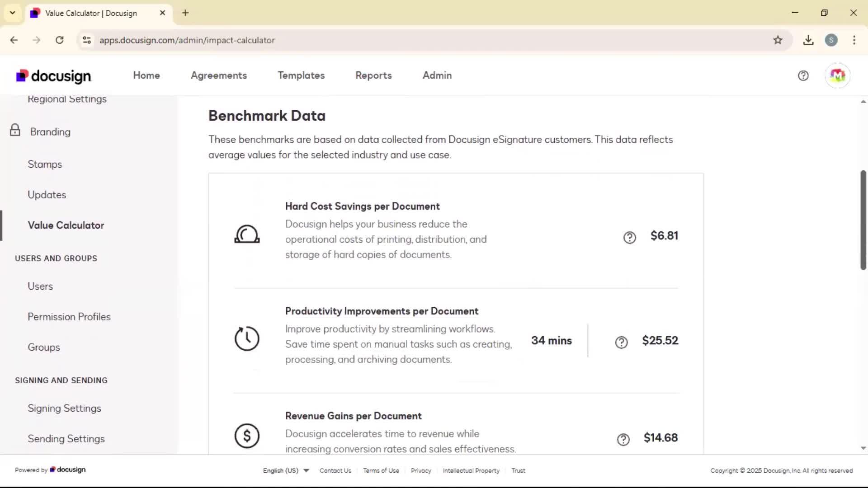Open Chrome three-dot menu

[854, 40]
